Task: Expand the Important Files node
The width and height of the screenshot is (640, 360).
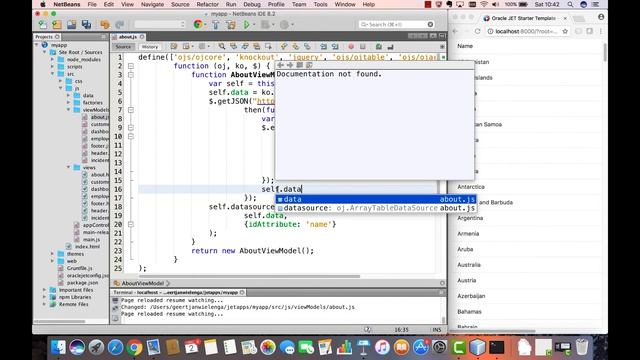Action: [44, 290]
